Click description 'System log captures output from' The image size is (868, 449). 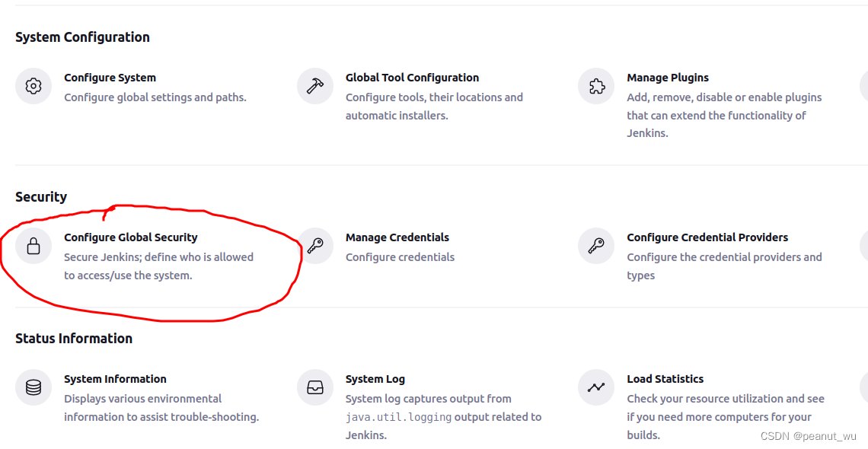tap(443, 416)
